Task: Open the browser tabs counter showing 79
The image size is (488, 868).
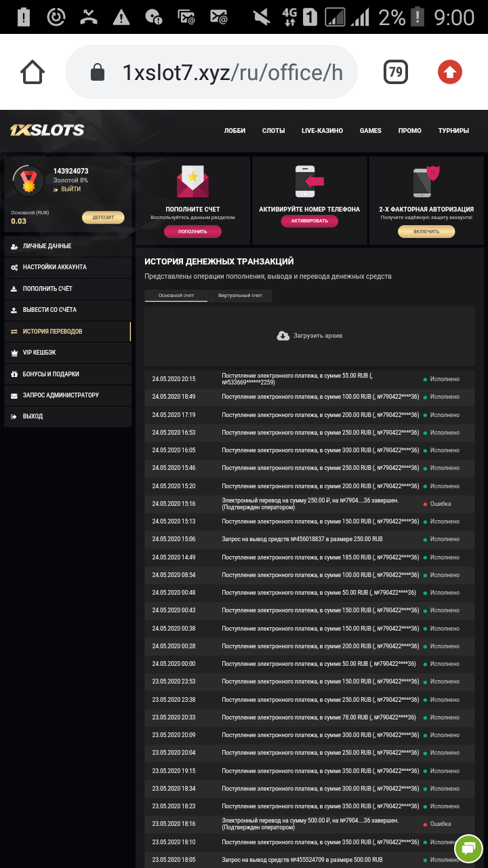Action: point(396,72)
